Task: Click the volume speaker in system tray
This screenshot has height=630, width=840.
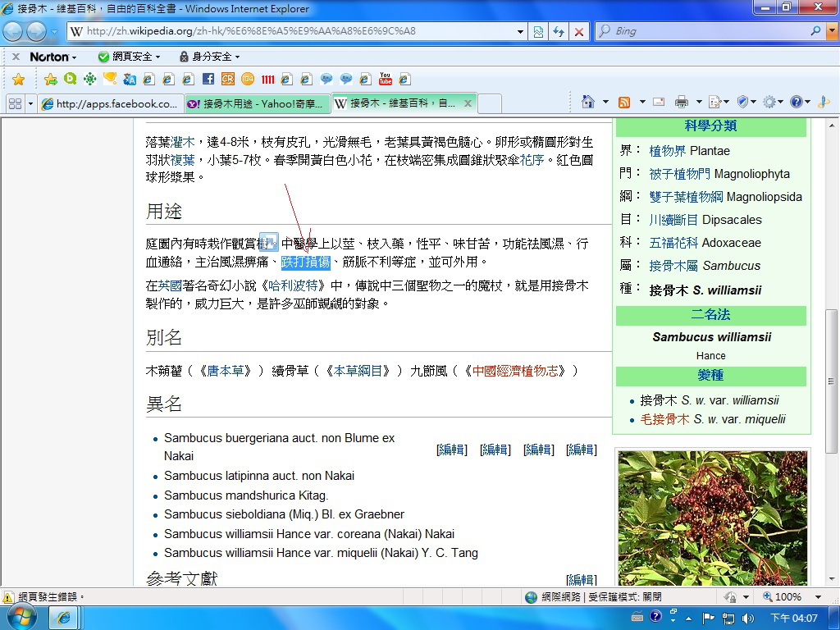Action: (x=747, y=618)
